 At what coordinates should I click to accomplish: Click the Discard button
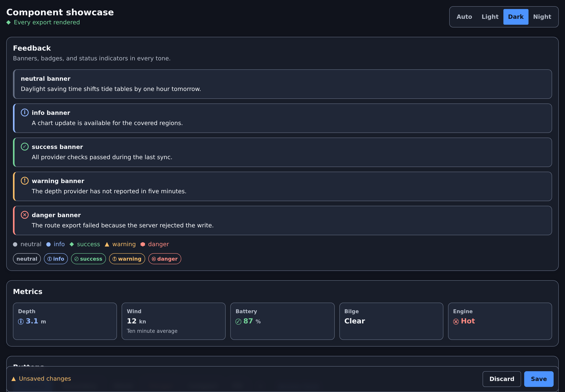coord(502,379)
